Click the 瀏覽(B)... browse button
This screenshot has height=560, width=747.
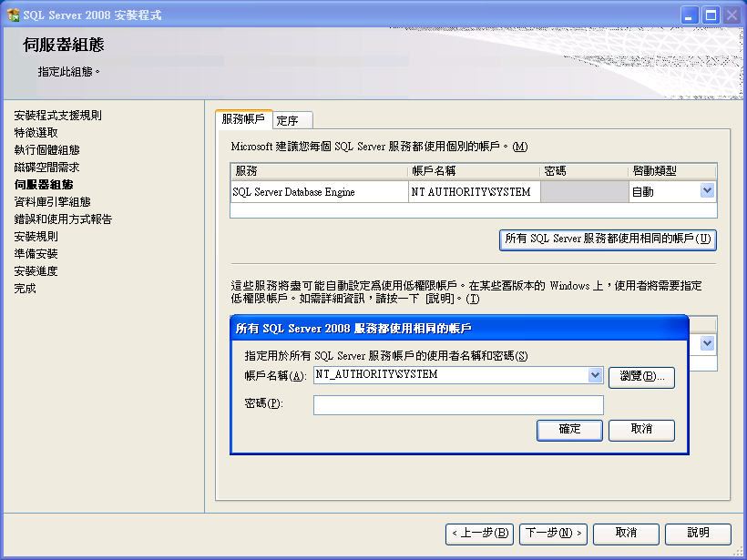point(641,377)
